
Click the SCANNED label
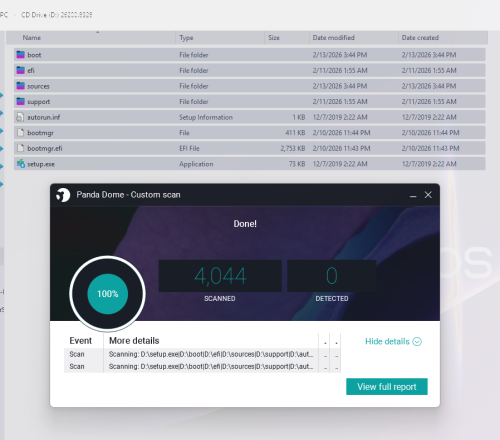[x=220, y=298]
